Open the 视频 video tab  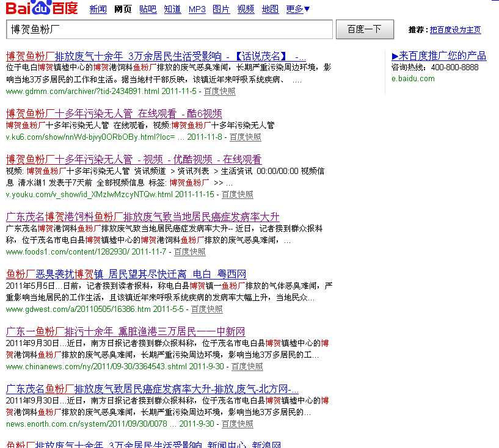tap(246, 10)
